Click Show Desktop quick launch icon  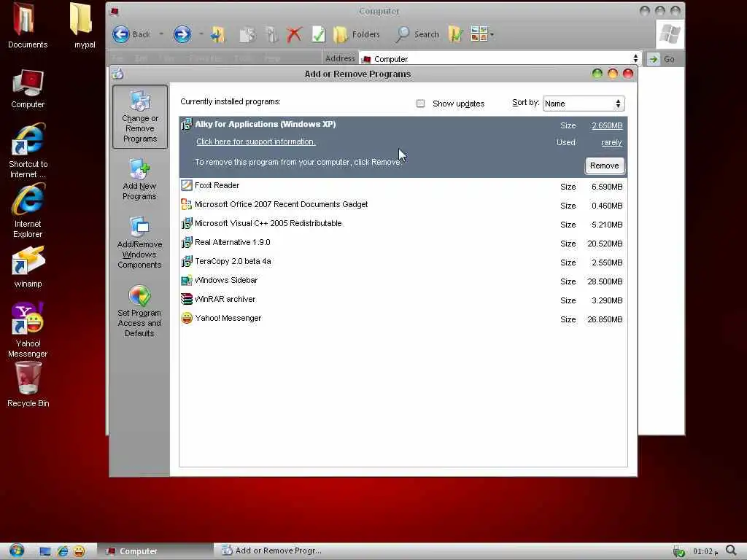coord(45,551)
